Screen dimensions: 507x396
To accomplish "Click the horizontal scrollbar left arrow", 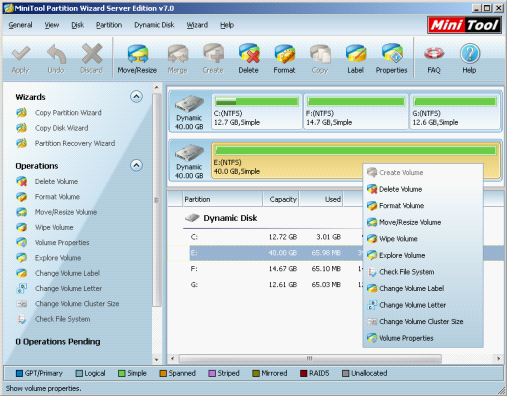I will 172,359.
